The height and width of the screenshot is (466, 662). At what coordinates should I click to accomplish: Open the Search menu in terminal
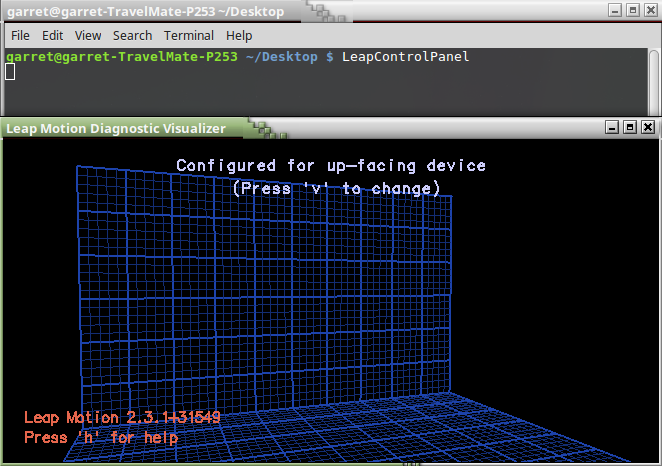(132, 35)
